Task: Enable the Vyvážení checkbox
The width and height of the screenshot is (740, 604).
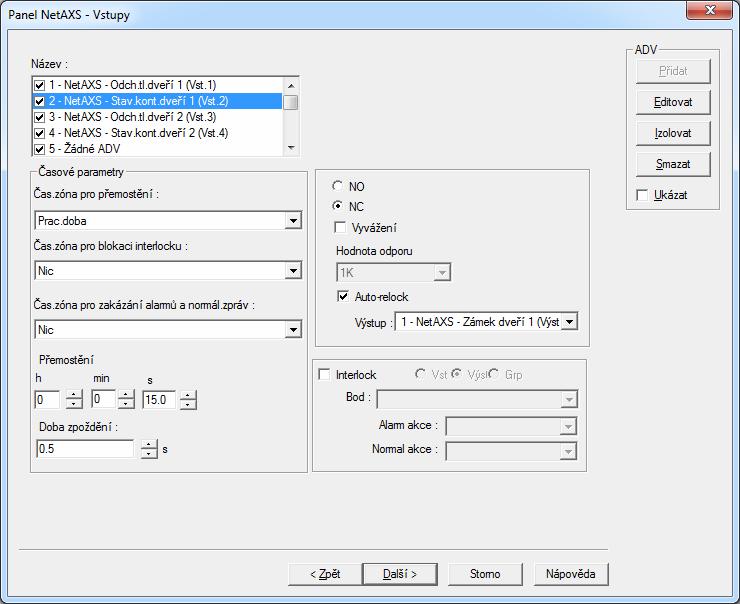Action: [x=340, y=227]
